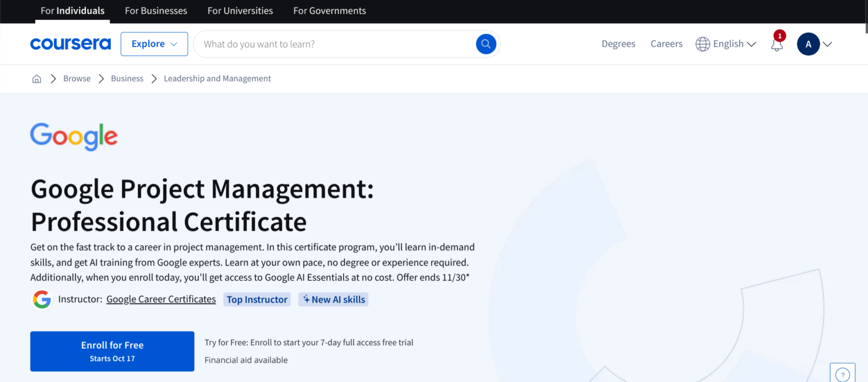The image size is (868, 382).
Task: Open the Explore dropdown
Action: 154,44
